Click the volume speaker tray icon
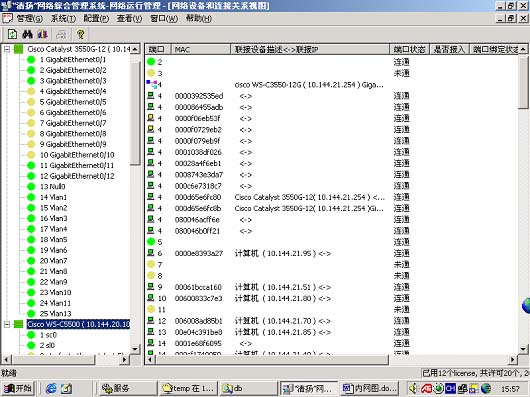 [x=413, y=389]
